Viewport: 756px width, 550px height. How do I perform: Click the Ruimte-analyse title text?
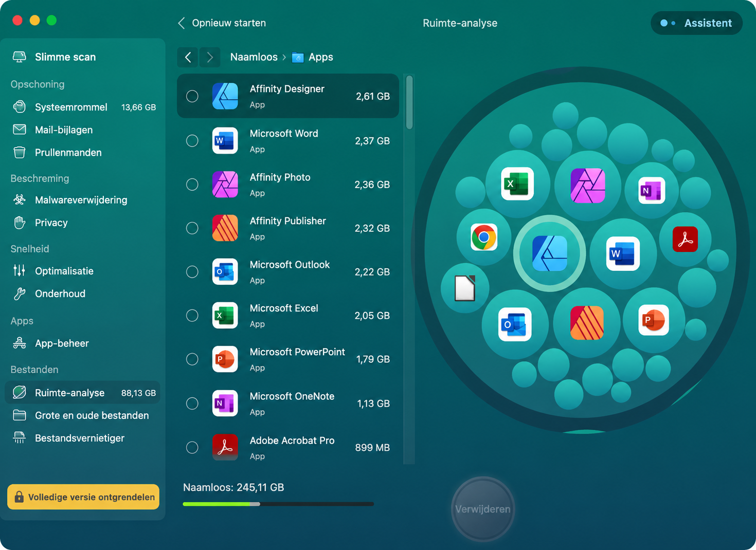pos(460,23)
